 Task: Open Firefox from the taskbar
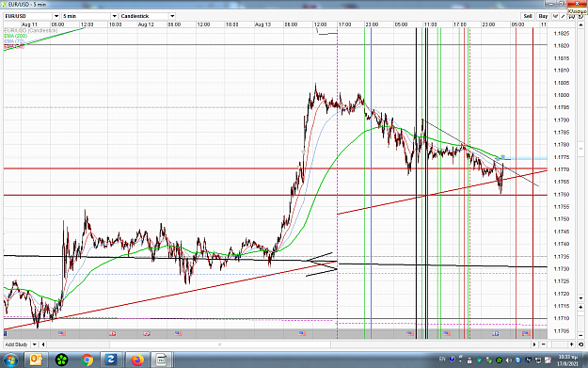[137, 360]
